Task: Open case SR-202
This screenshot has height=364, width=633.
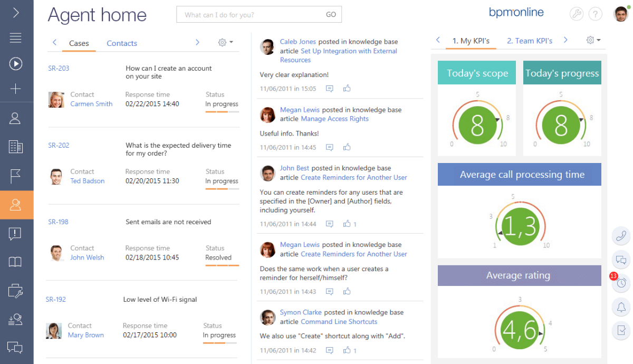Action: (x=59, y=146)
